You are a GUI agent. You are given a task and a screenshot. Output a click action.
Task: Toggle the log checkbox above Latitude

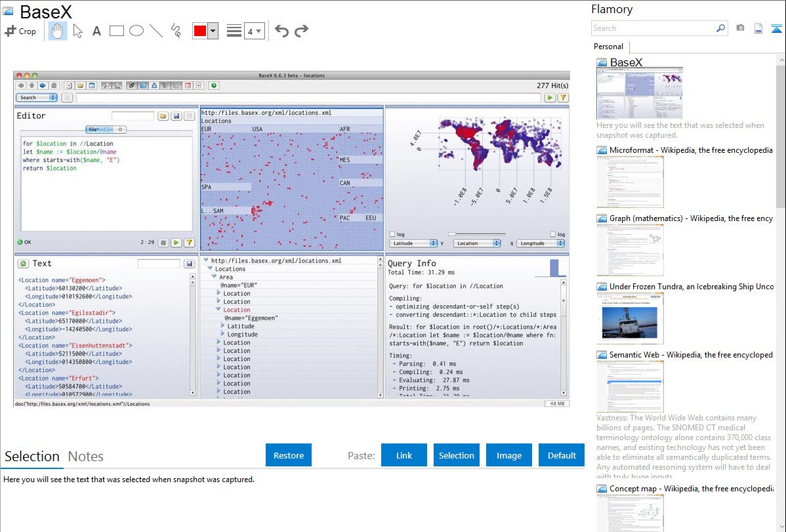click(392, 234)
